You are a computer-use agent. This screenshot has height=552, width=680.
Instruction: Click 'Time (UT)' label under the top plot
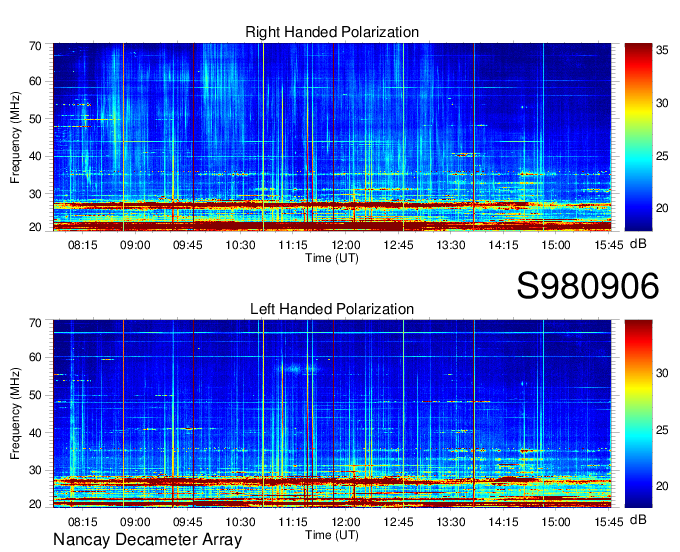click(x=332, y=258)
